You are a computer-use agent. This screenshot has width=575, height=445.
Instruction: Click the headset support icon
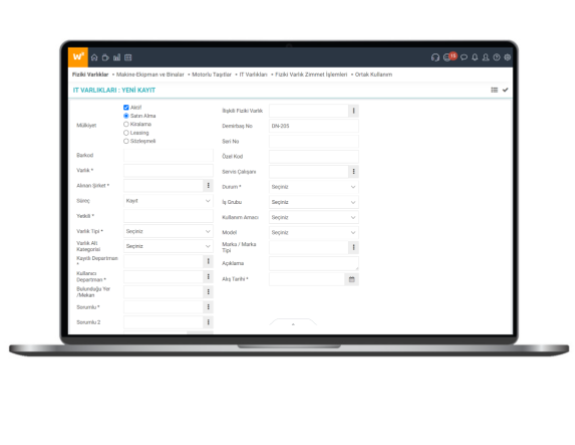(x=435, y=57)
